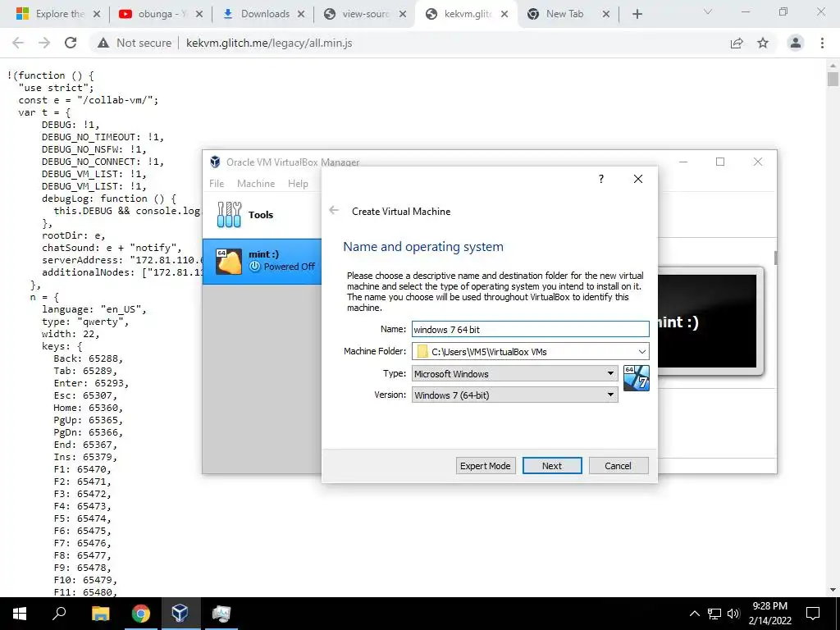Viewport: 840px width, 630px height.
Task: Click the Next button in Create Virtual Machine
Action: 552,466
